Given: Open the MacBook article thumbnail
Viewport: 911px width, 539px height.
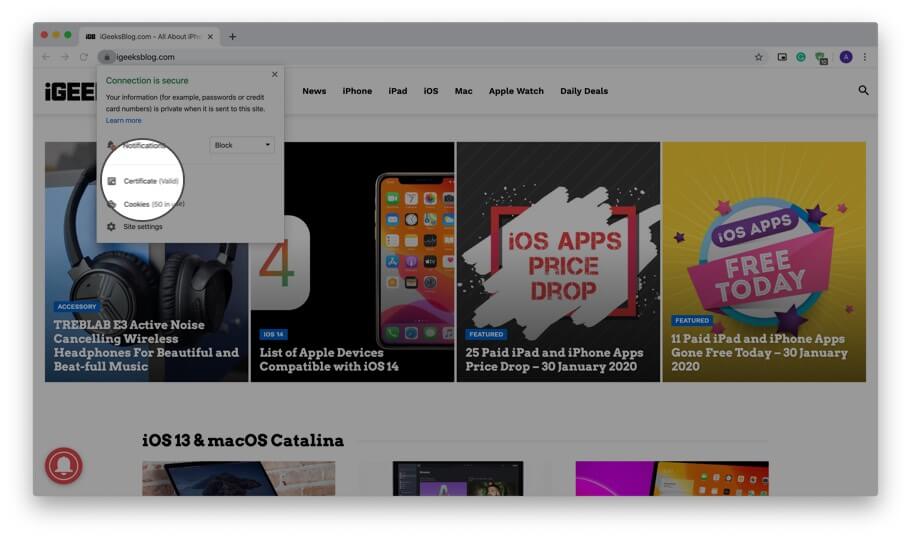Looking at the screenshot, I should coord(239,478).
